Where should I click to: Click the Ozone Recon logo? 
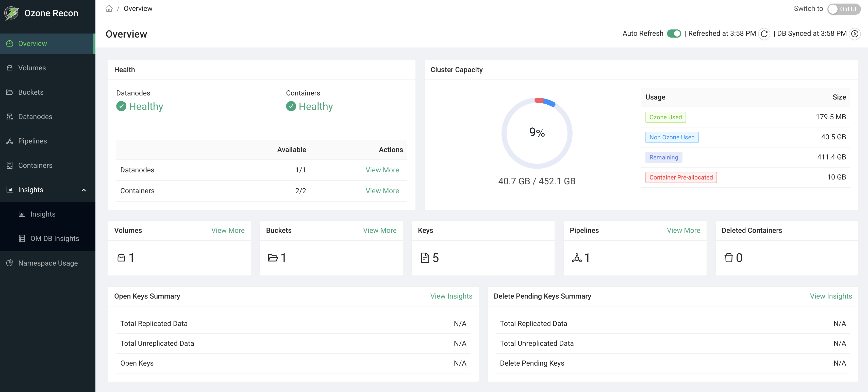11,13
